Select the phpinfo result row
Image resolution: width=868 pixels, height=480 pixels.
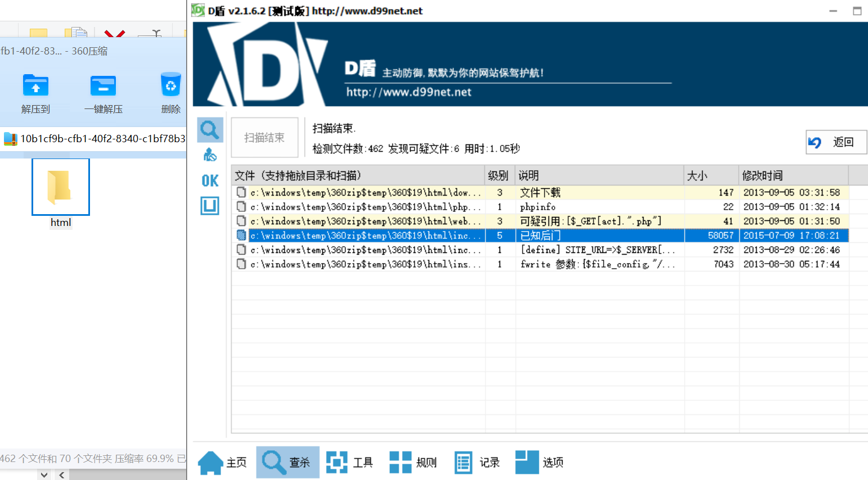tap(540, 207)
